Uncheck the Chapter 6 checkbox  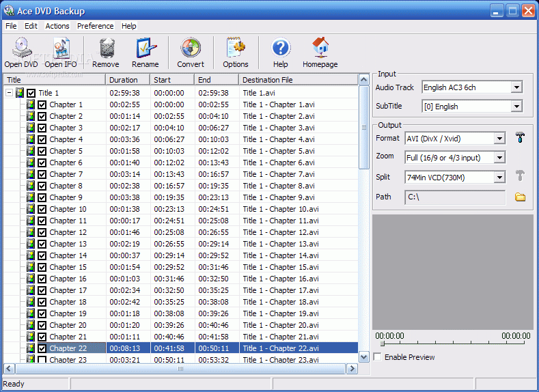point(42,163)
